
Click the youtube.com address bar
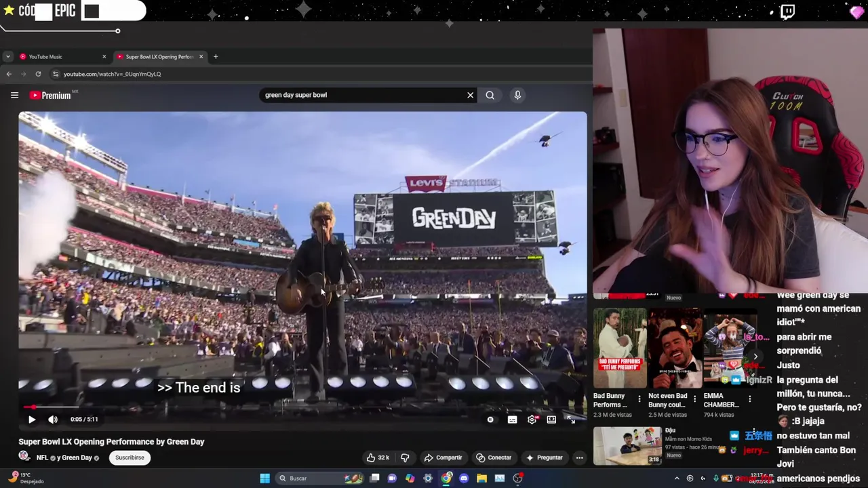tap(319, 74)
